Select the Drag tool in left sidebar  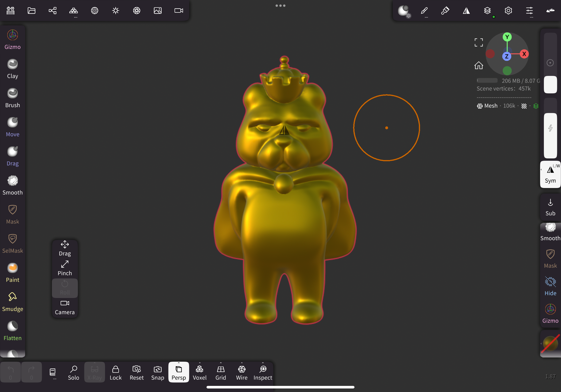(x=12, y=156)
